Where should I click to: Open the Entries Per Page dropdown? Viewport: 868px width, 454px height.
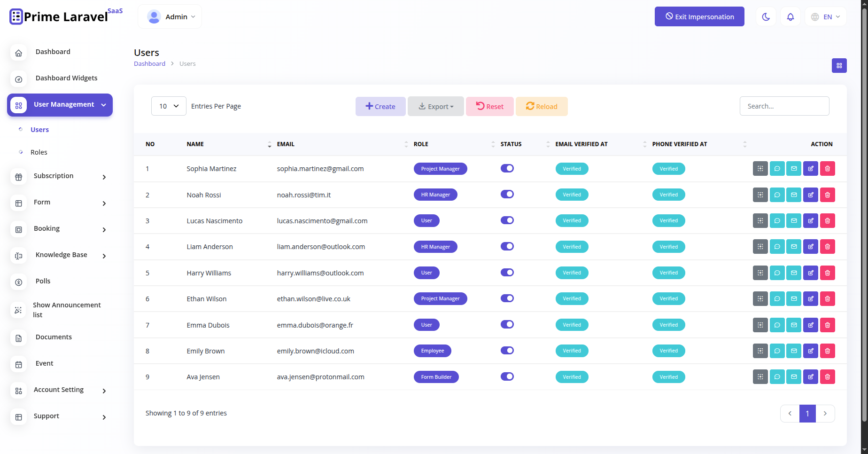coord(169,106)
